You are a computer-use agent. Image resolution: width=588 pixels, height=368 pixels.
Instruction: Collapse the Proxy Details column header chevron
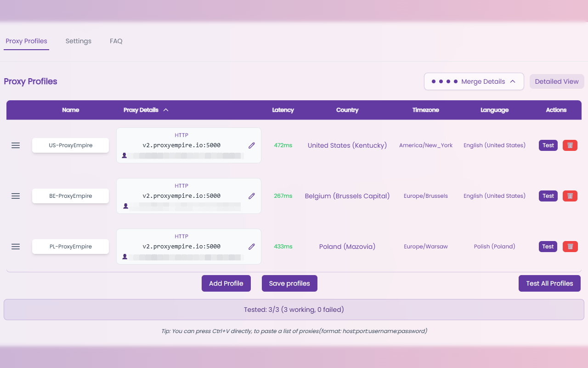pyautogui.click(x=166, y=110)
